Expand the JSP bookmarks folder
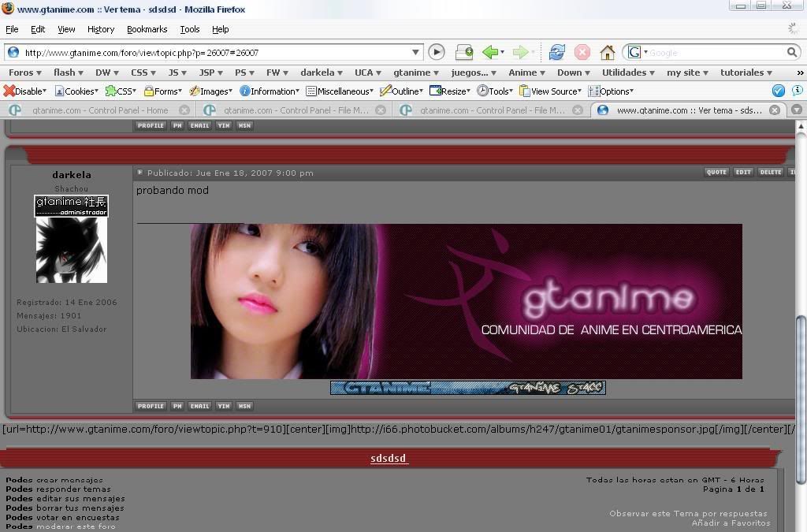Image resolution: width=807 pixels, height=532 pixels. [211, 73]
